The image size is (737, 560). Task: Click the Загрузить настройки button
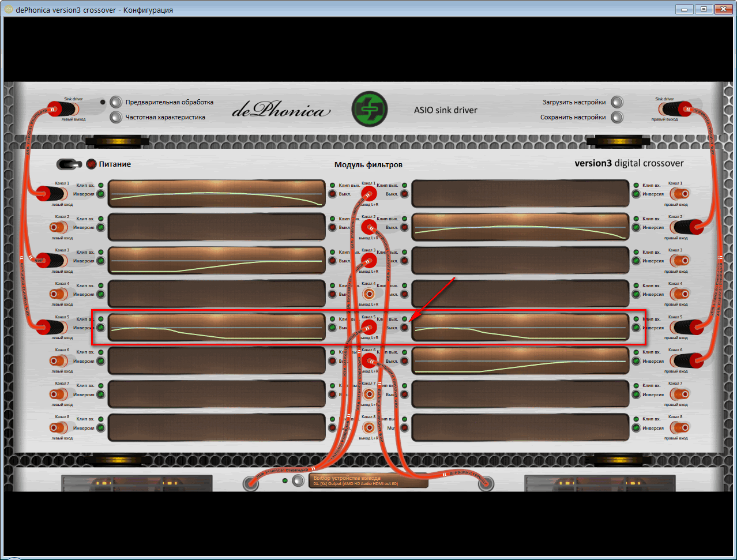tap(617, 102)
